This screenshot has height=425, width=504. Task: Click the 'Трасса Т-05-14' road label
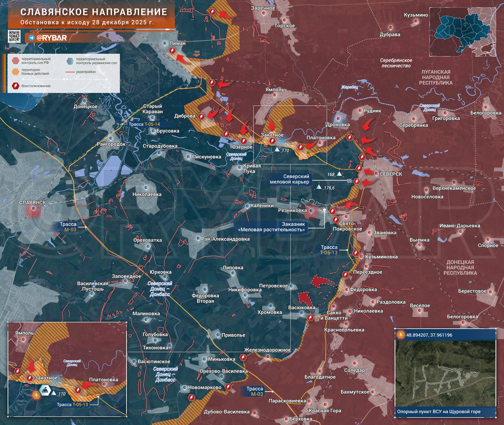[x=144, y=124]
